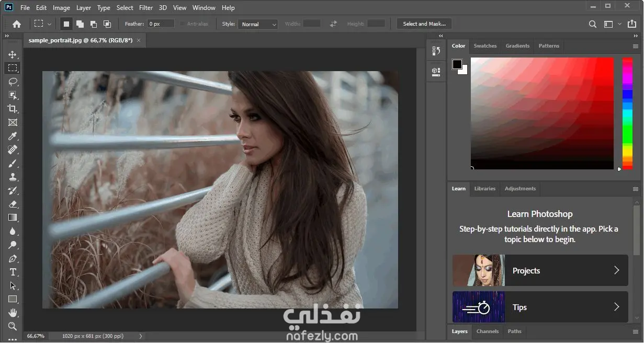
Task: Activate the Eraser tool
Action: pyautogui.click(x=13, y=204)
